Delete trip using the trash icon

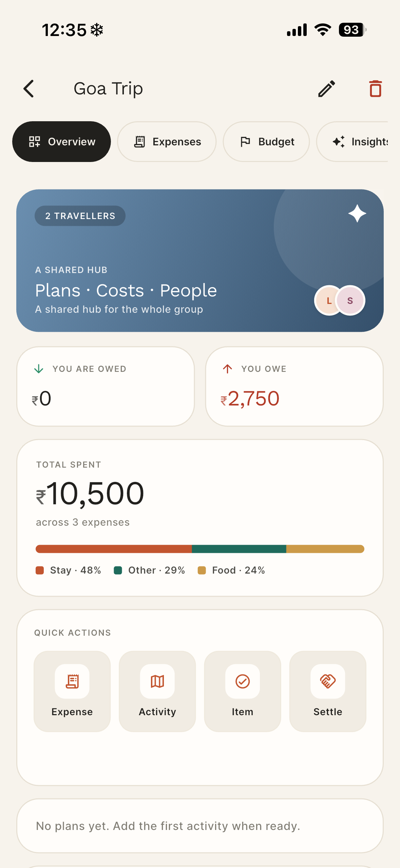pos(376,89)
